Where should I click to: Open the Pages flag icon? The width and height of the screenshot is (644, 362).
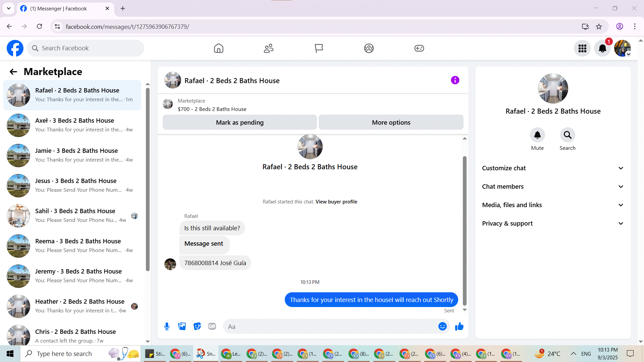(319, 48)
